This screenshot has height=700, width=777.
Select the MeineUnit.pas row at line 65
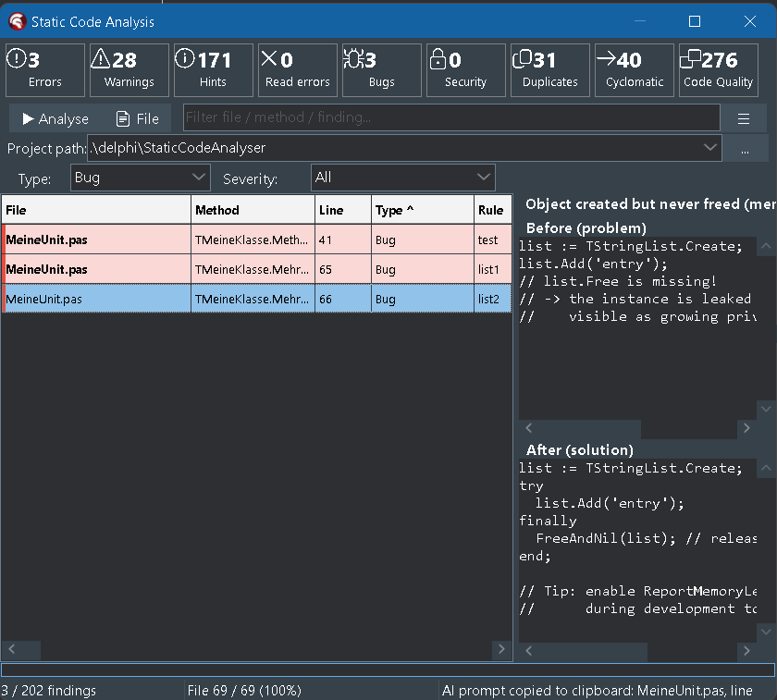coord(257,269)
